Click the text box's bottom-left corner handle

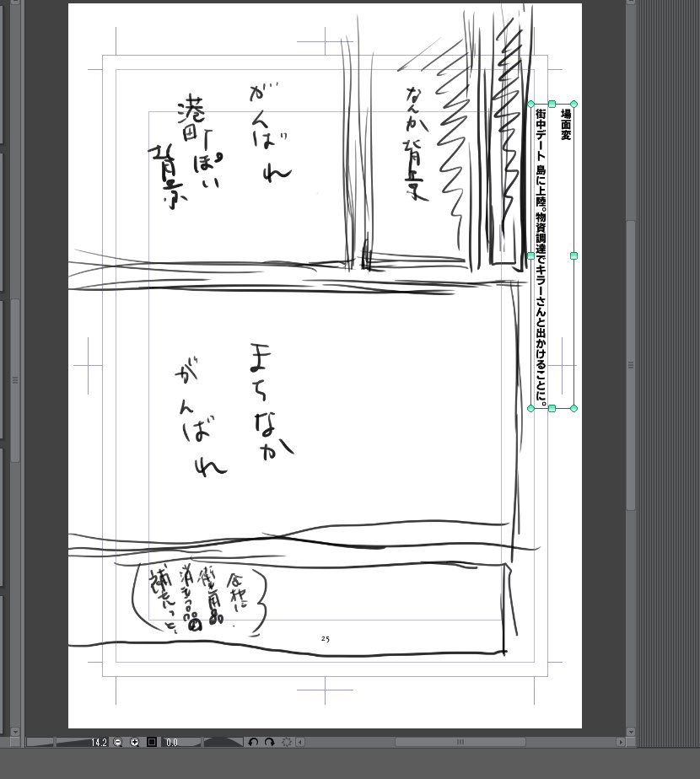[530, 408]
